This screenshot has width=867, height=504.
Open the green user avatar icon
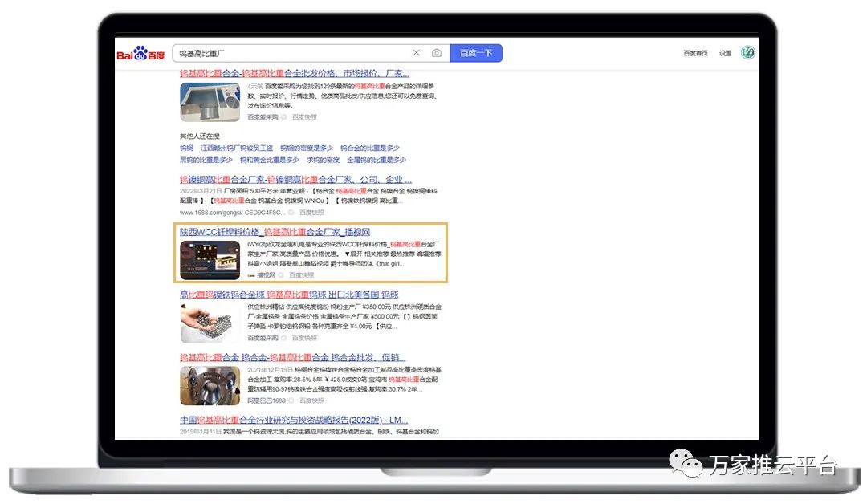point(748,53)
